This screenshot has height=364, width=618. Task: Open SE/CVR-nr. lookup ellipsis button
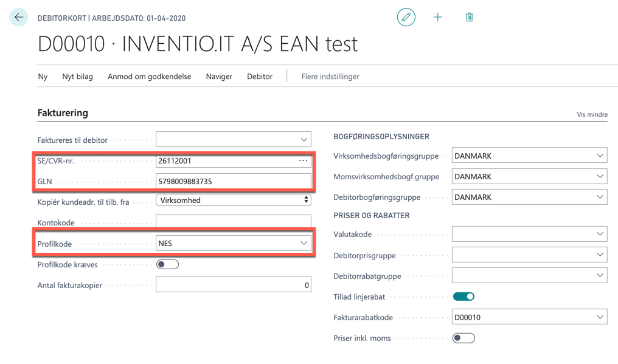[303, 160]
